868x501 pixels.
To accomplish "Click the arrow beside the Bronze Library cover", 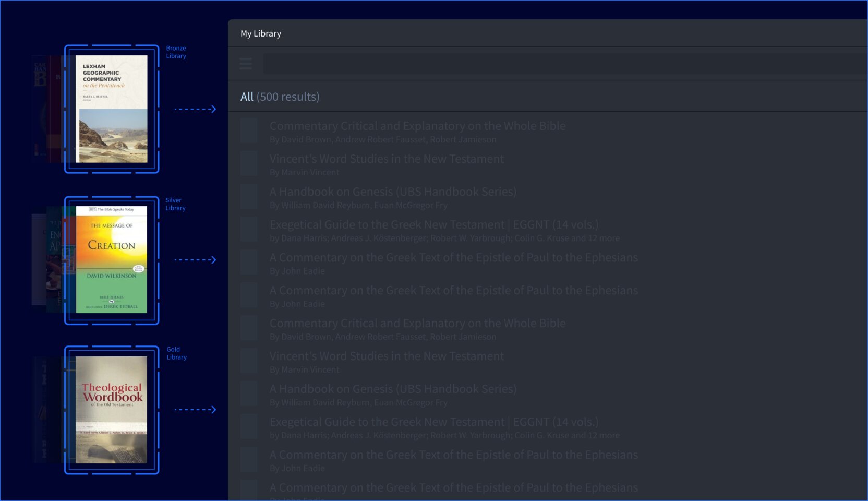I will point(195,109).
